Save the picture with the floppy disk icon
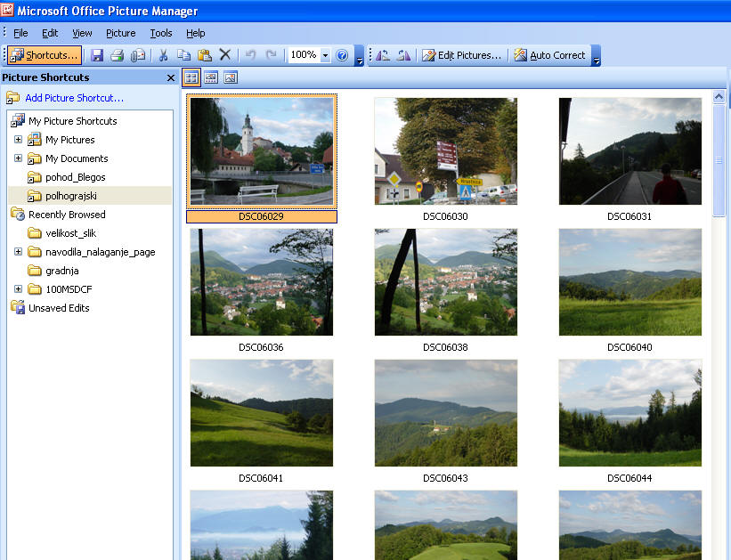The height and width of the screenshot is (560, 731). click(97, 55)
